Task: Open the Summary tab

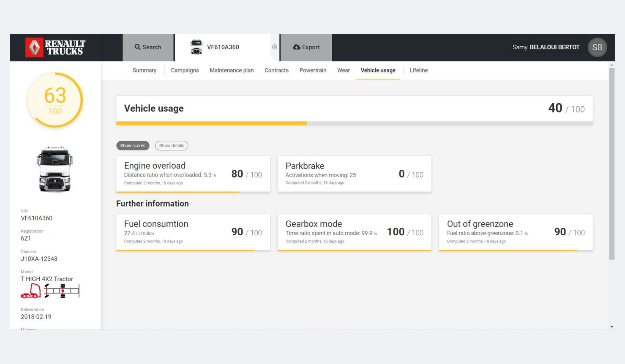Action: (x=144, y=70)
